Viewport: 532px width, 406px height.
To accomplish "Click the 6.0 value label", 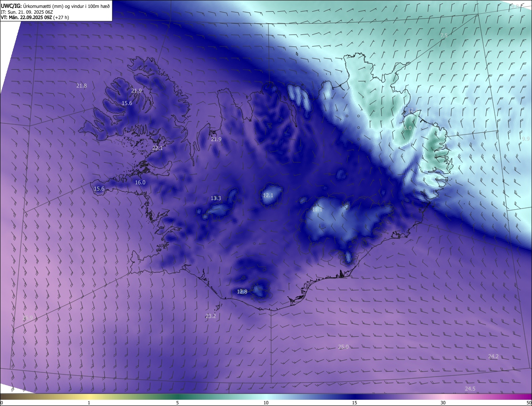I will point(408,128).
